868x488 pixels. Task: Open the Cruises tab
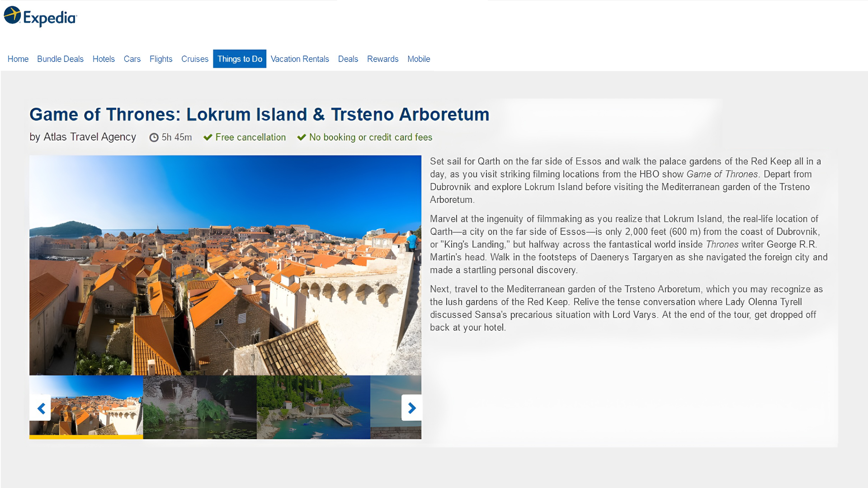pos(195,59)
